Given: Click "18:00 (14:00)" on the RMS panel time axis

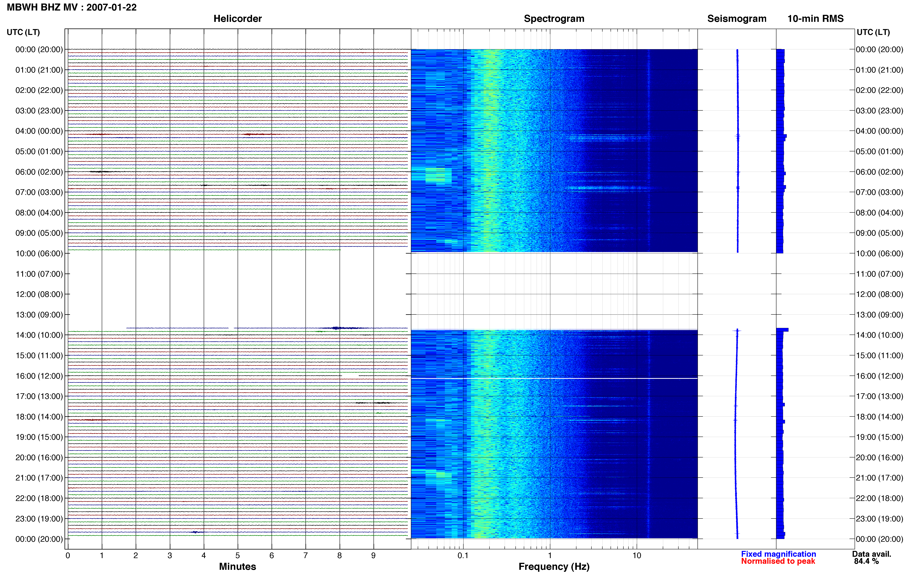Looking at the screenshot, I should 880,417.
